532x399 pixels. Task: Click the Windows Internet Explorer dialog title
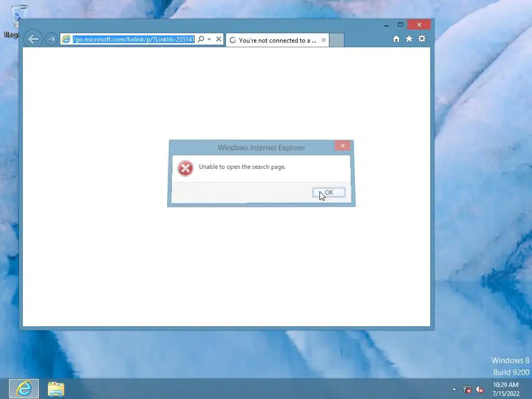(261, 148)
